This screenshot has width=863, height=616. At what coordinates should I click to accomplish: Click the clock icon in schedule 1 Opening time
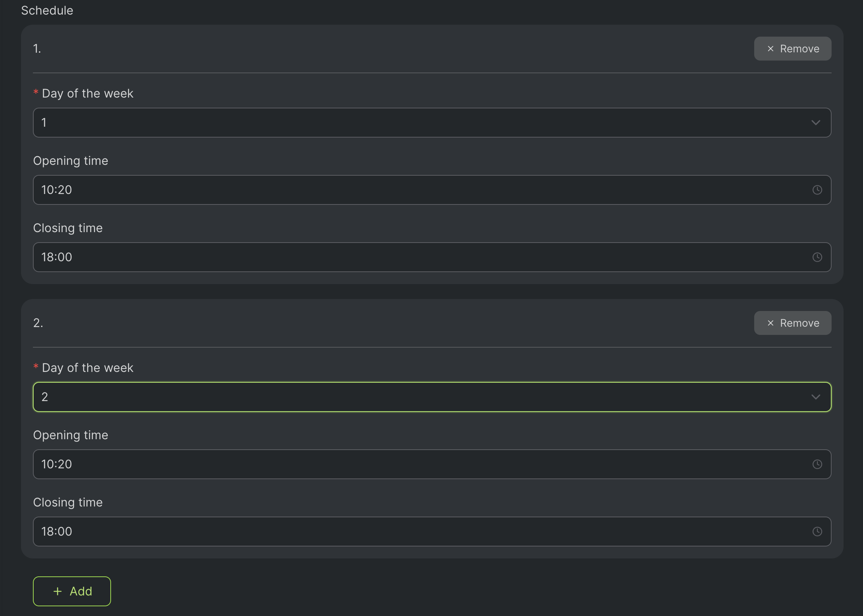[x=817, y=190]
